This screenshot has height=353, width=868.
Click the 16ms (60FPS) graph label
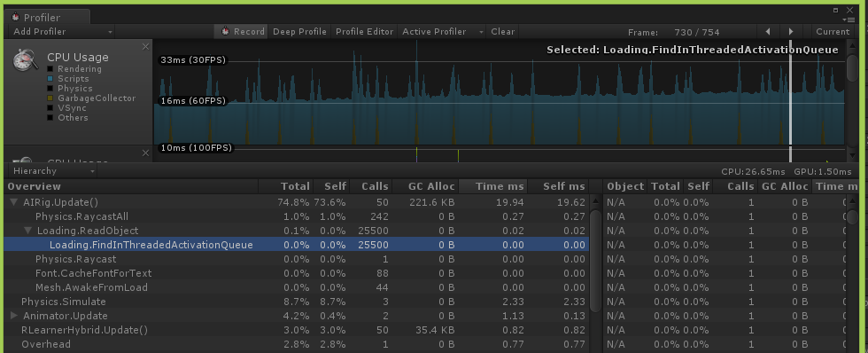(x=193, y=101)
